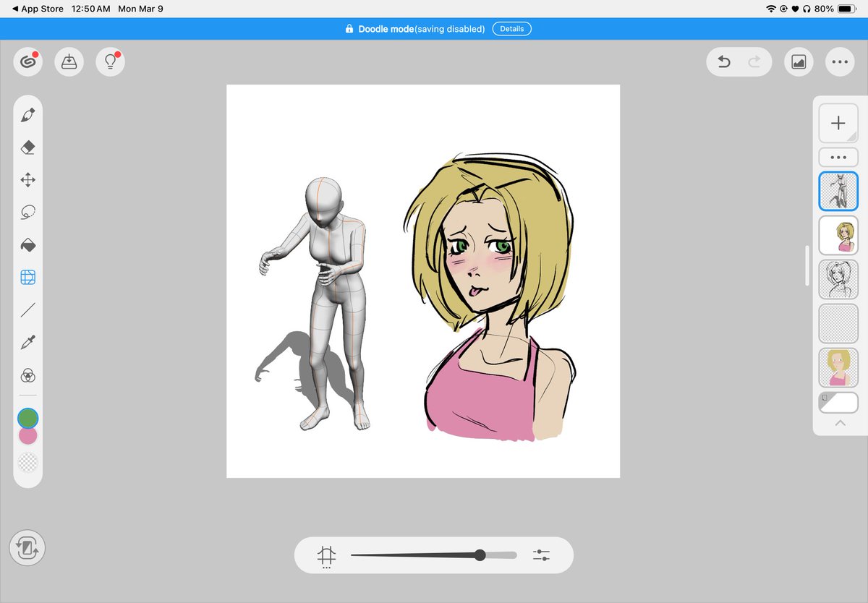Open the image gallery icon
This screenshot has height=603, width=868.
click(799, 62)
